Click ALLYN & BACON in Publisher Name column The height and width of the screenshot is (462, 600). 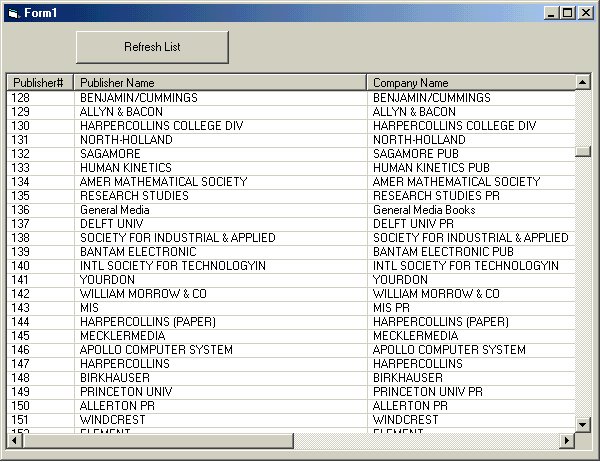[121, 112]
